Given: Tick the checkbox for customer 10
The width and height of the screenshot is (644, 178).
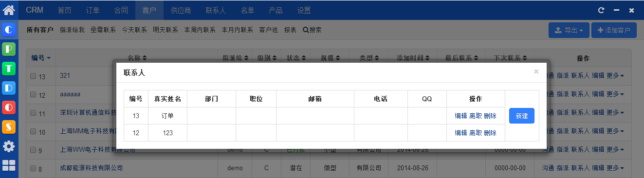Looking at the screenshot, I should click(33, 132).
